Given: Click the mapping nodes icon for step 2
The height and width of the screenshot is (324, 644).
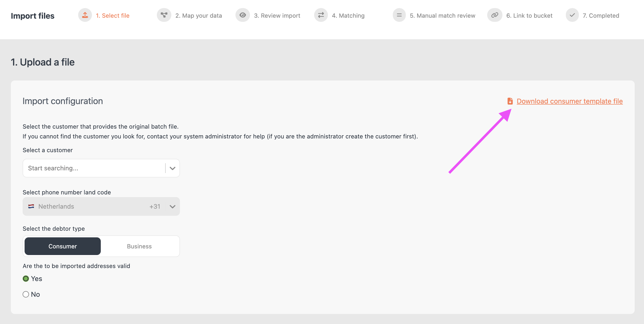Looking at the screenshot, I should (x=164, y=15).
